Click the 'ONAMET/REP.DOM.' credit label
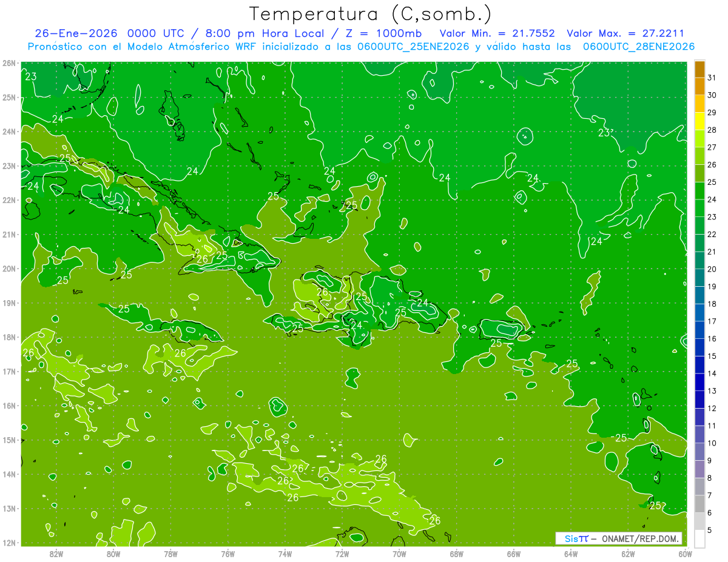Viewport: 728px width, 562px height. (640, 538)
